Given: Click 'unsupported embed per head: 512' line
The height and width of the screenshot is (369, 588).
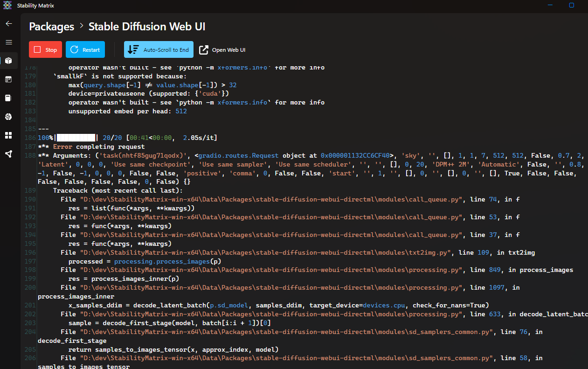Looking at the screenshot, I should [128, 111].
